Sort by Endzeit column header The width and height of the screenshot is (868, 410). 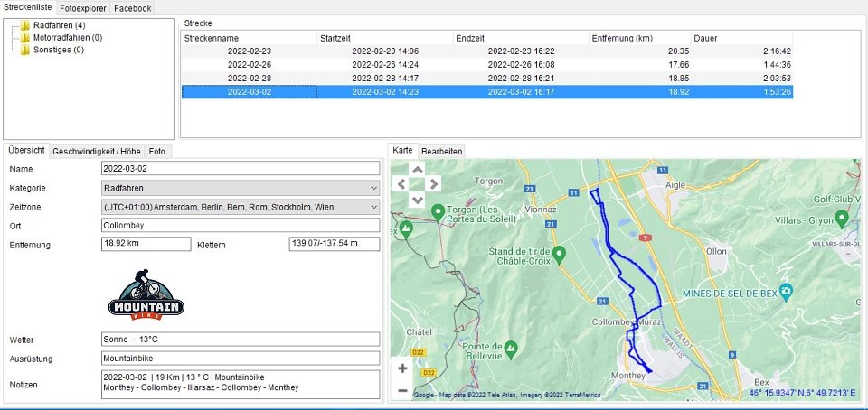(x=521, y=38)
